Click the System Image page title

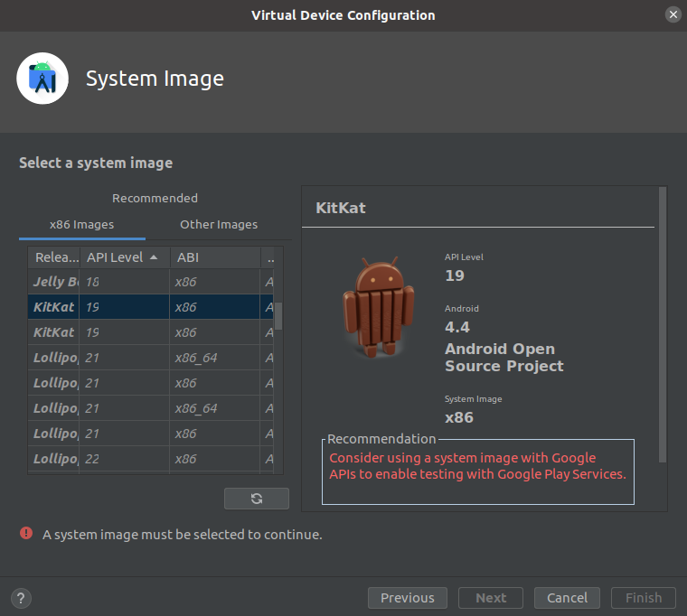point(155,79)
